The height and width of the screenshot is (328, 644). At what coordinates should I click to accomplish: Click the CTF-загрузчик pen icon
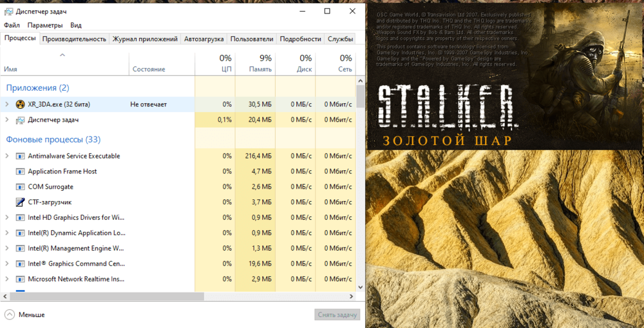click(x=20, y=202)
